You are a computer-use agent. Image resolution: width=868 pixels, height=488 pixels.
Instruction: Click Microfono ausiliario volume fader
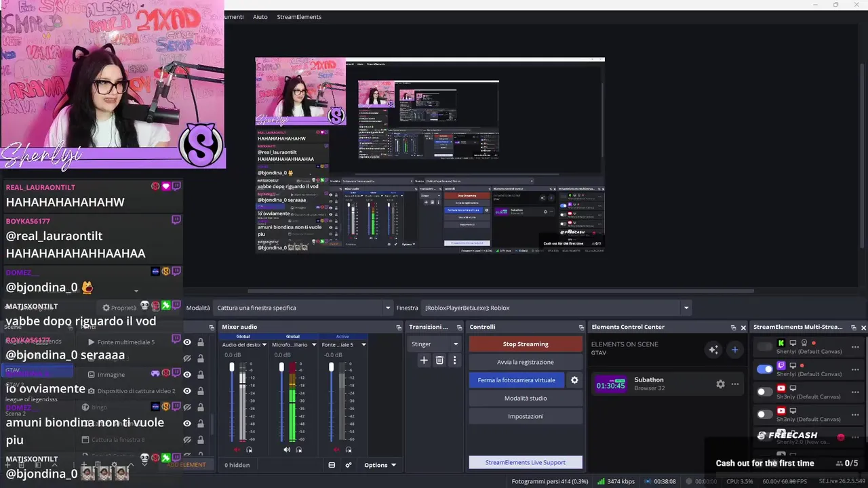coord(281,367)
